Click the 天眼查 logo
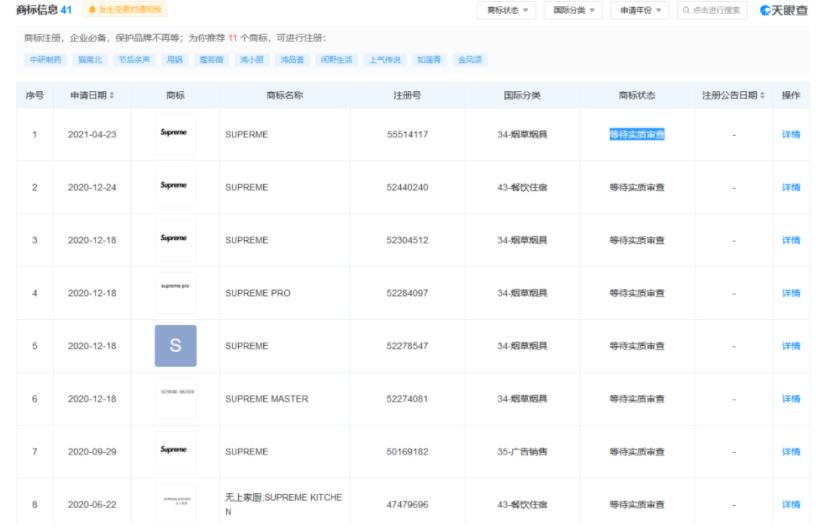The width and height of the screenshot is (834, 532). point(784,10)
